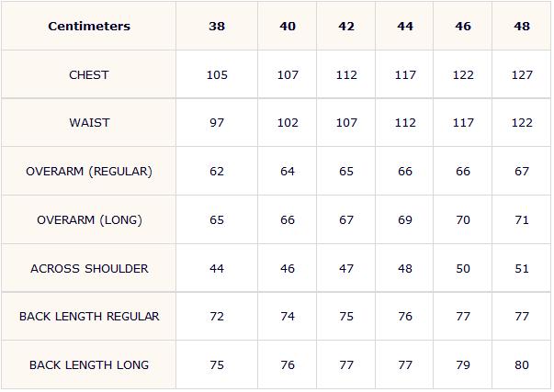Click the Centimeters header cell

click(x=89, y=26)
